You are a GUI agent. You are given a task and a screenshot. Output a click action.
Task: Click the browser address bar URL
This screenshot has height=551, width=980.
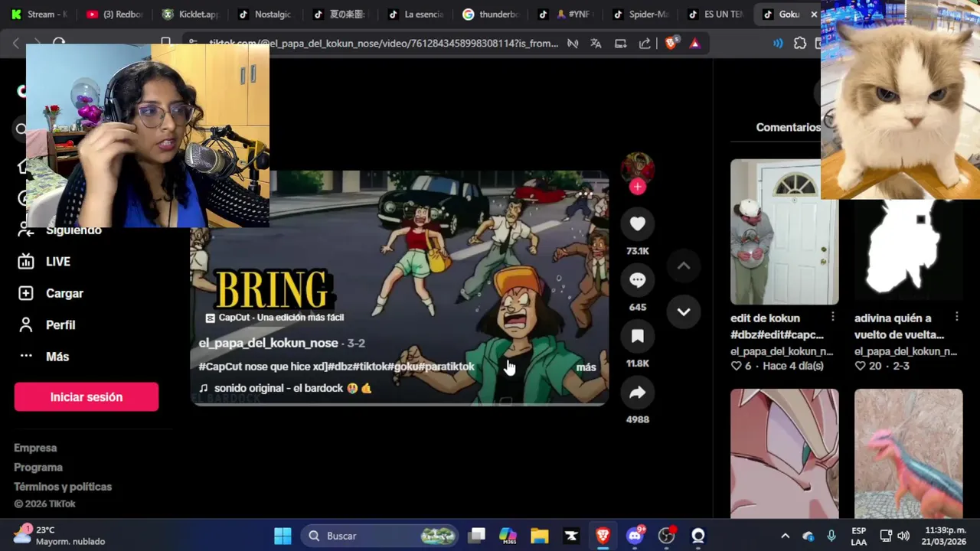coord(384,44)
